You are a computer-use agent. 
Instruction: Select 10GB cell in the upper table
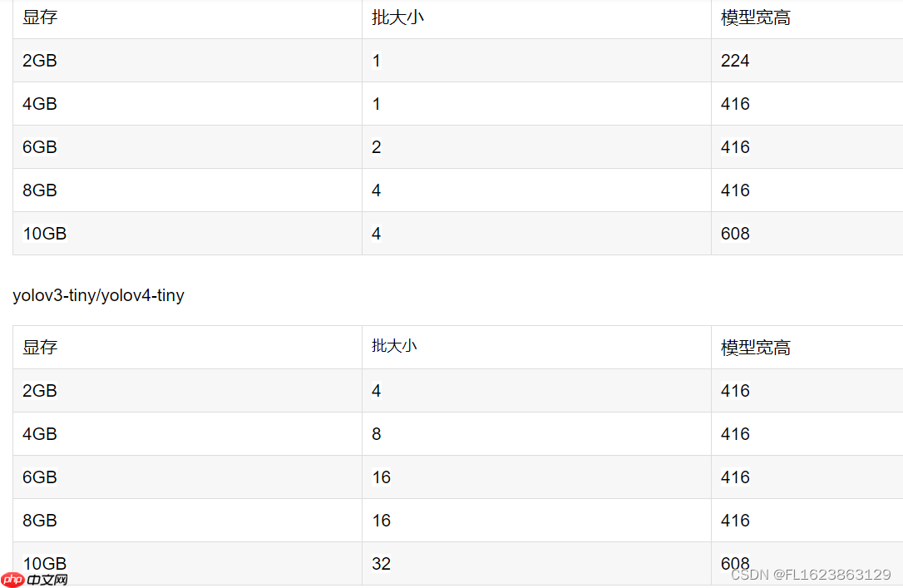[x=45, y=234]
